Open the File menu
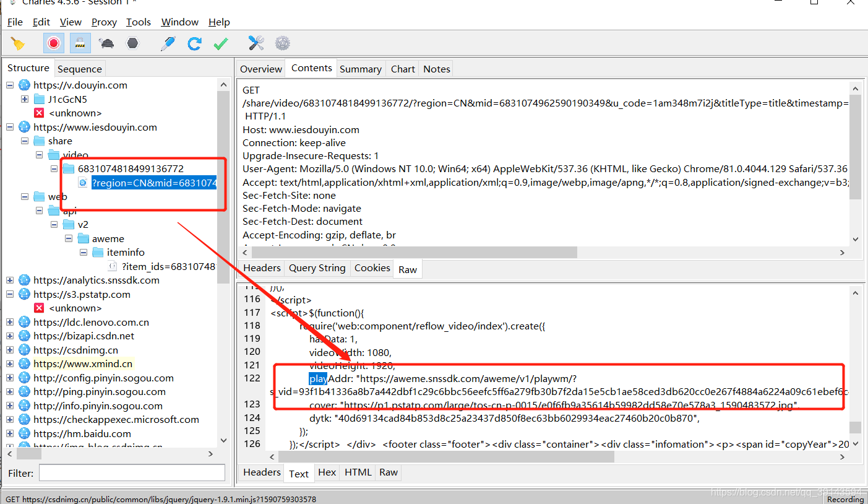The width and height of the screenshot is (868, 504). pyautogui.click(x=15, y=22)
